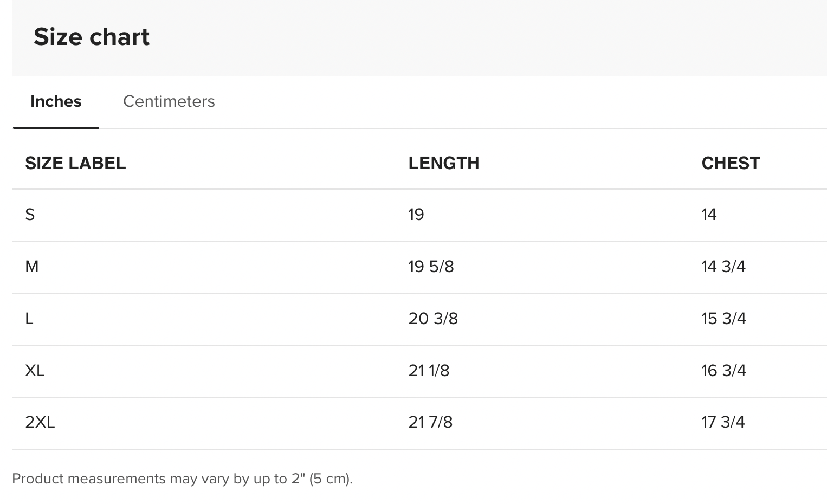Click the chest value 16 3/4
Viewport: 827px width, 504px height.
(724, 371)
